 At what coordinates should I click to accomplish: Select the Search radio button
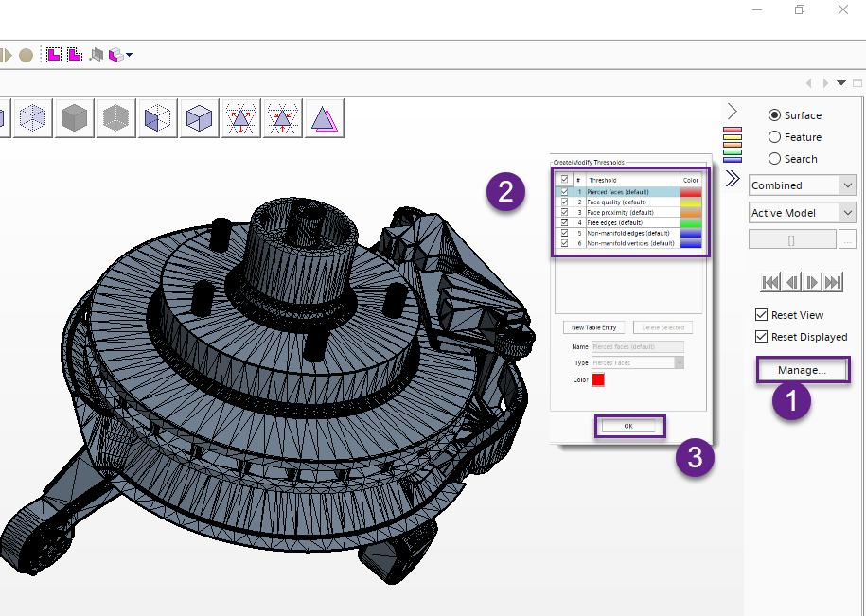(x=774, y=159)
